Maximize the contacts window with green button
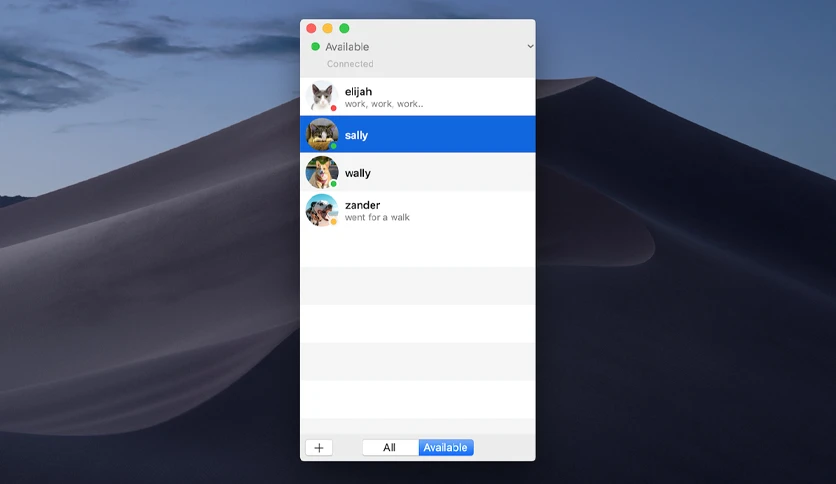 344,28
